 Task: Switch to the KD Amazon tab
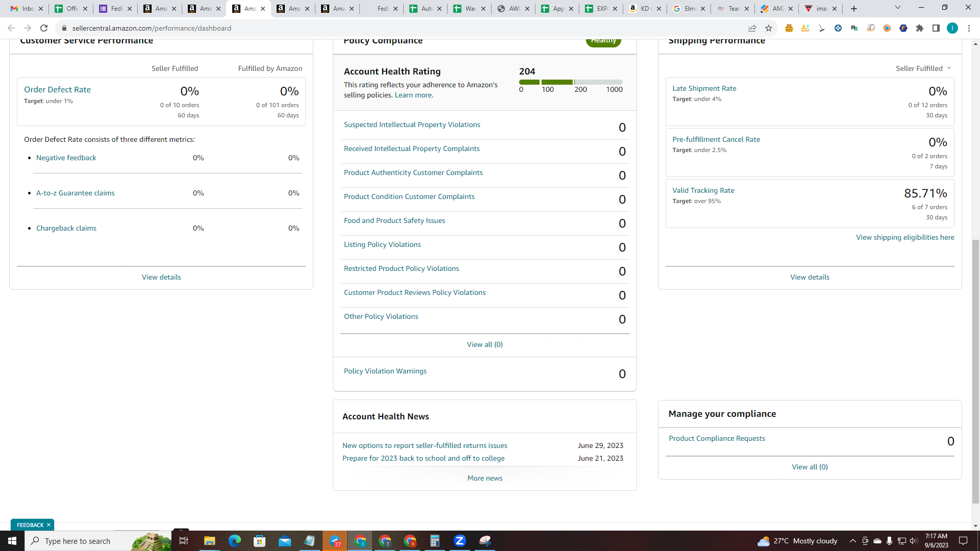(x=645, y=9)
